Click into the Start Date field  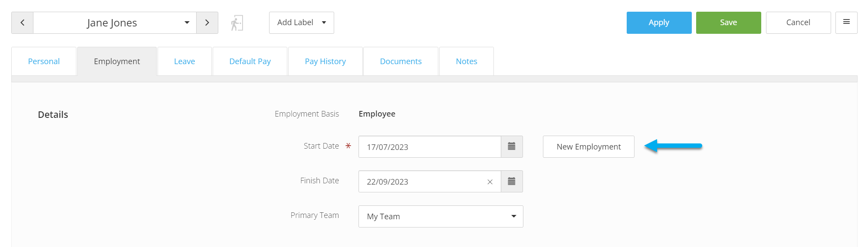pyautogui.click(x=430, y=146)
